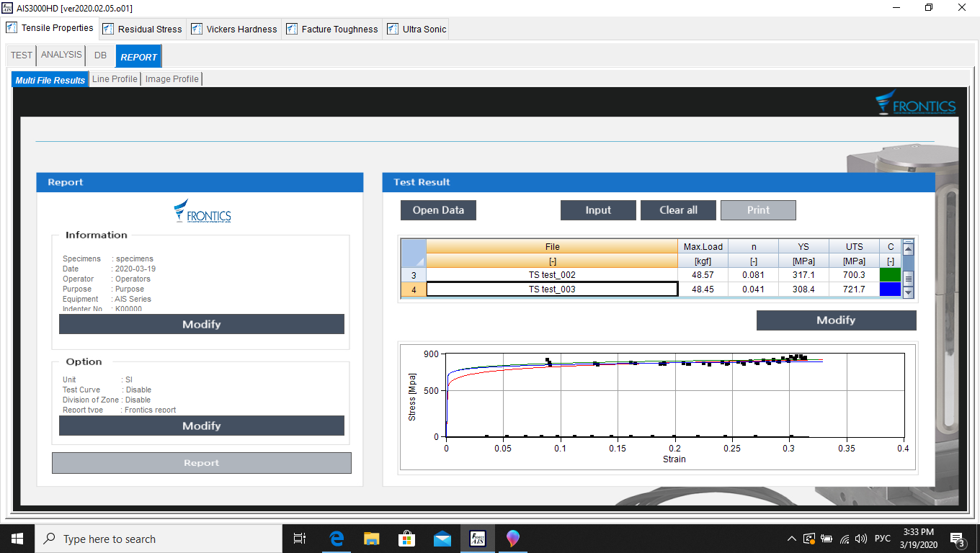Click the File column header
Viewport: 980px width, 553px height.
[x=552, y=246]
